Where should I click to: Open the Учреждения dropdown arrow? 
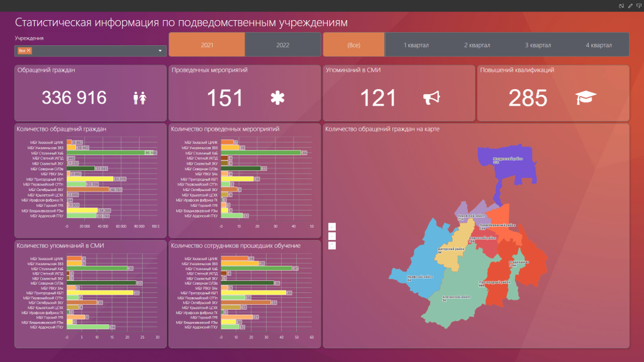click(160, 50)
